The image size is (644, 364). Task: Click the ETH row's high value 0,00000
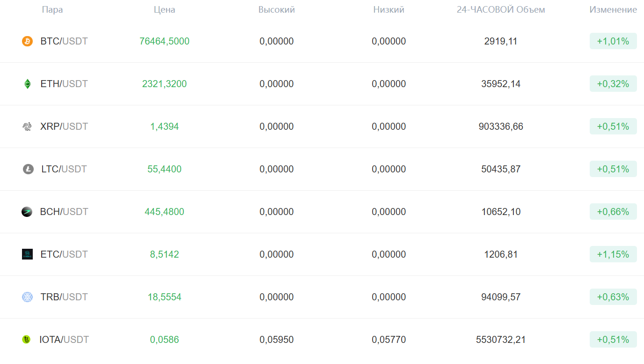277,84
